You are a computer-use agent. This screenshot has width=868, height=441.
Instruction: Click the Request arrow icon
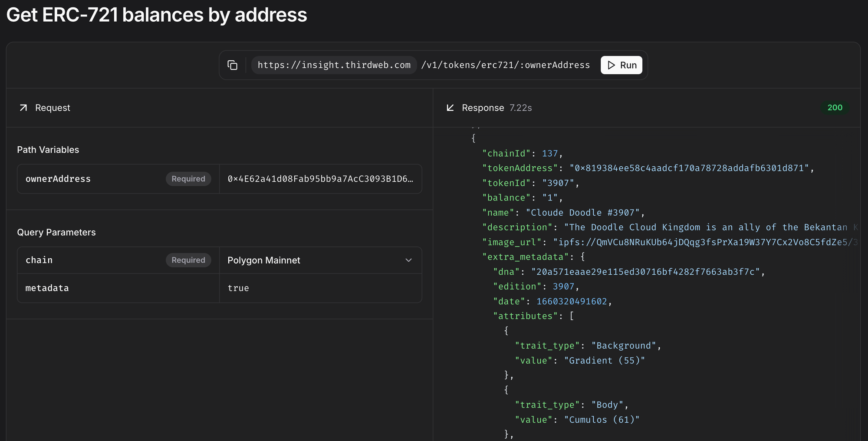23,108
